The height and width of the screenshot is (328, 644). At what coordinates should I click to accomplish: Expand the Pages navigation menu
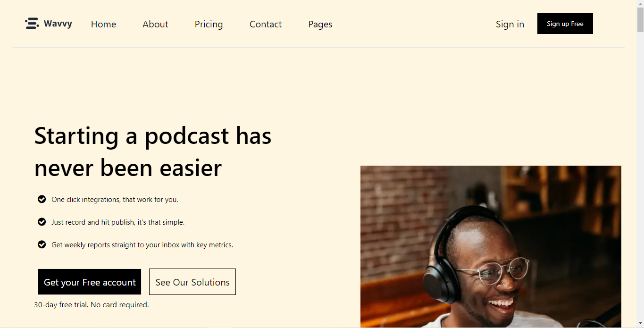coord(320,24)
